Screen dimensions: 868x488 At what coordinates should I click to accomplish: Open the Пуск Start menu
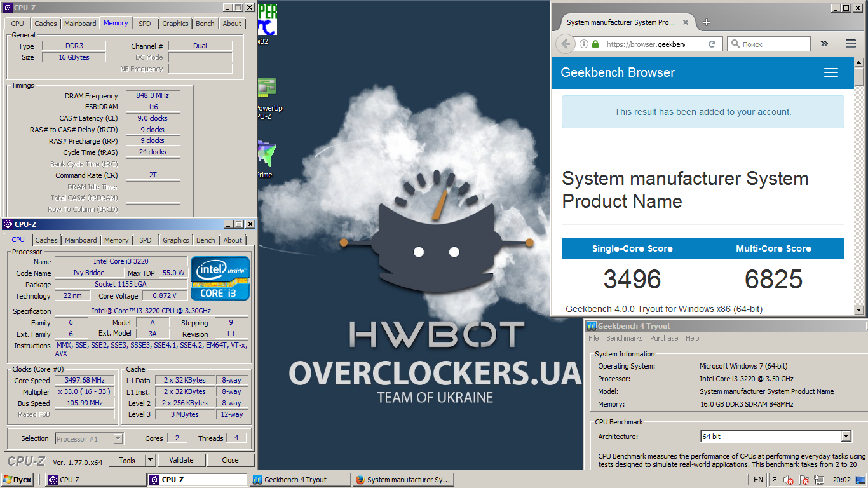click(18, 480)
